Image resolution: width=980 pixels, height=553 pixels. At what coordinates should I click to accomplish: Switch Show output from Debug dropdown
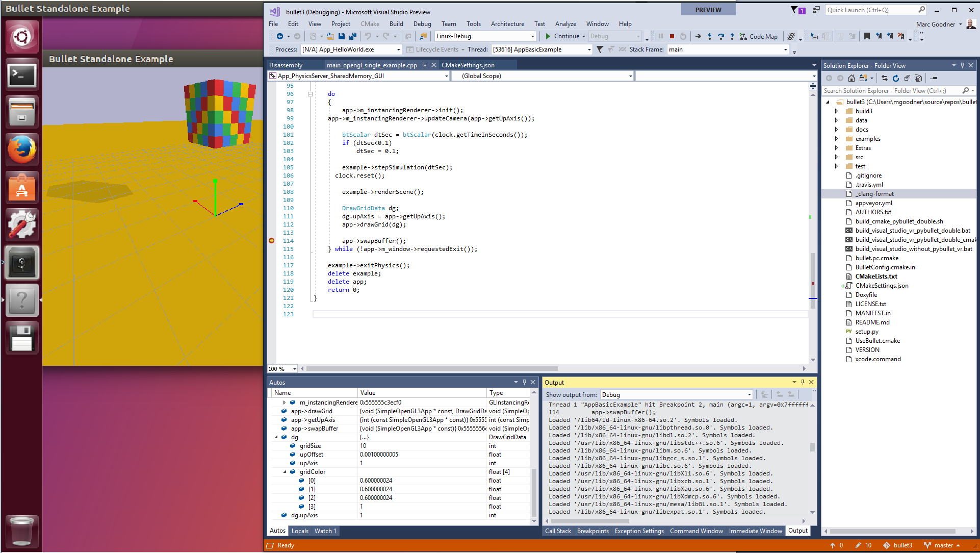[x=749, y=394]
